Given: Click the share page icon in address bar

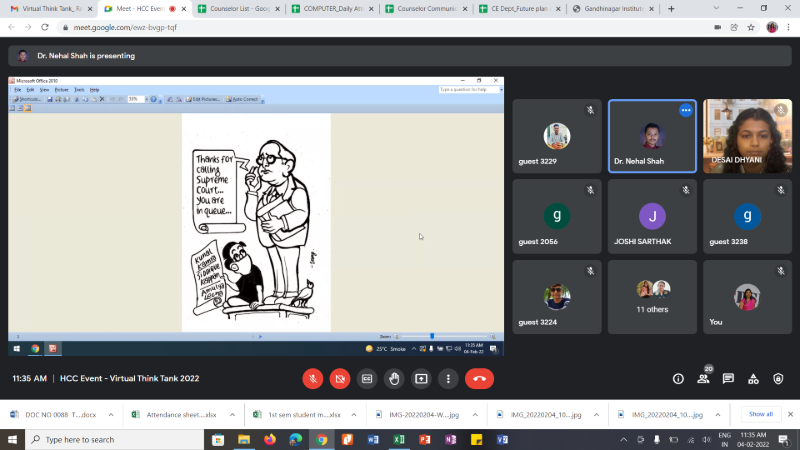Looking at the screenshot, I should 734,28.
